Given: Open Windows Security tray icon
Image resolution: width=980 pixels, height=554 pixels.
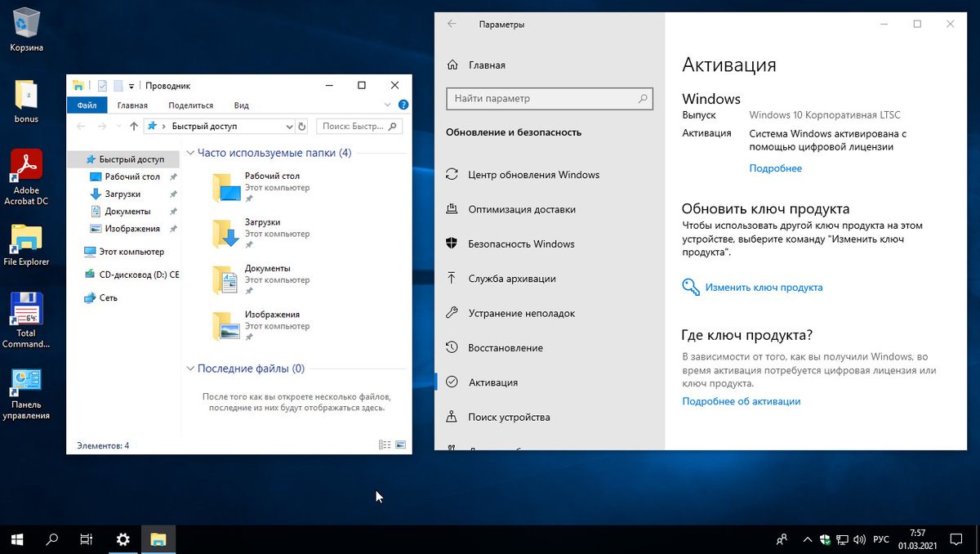Looking at the screenshot, I should (x=825, y=539).
